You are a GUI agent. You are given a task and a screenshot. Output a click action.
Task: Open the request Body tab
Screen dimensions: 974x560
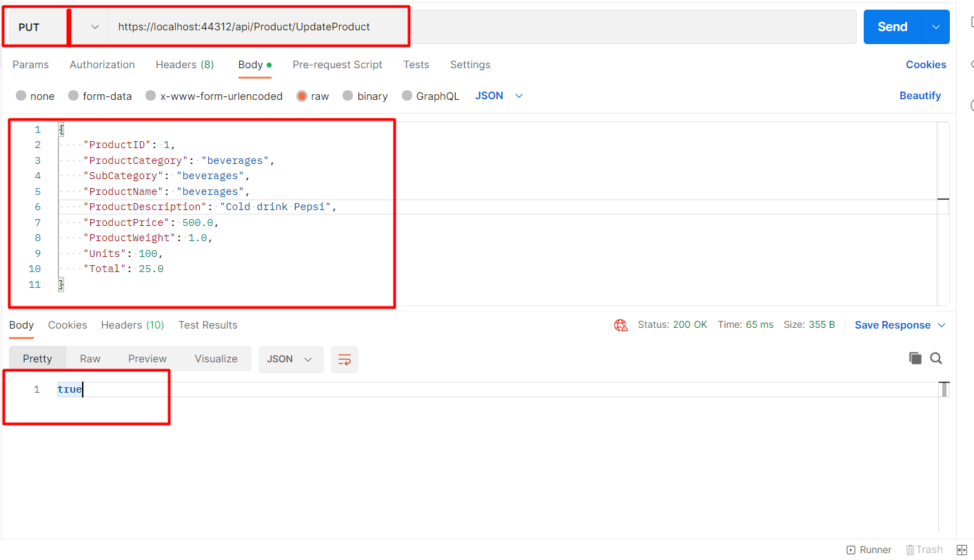pyautogui.click(x=254, y=65)
